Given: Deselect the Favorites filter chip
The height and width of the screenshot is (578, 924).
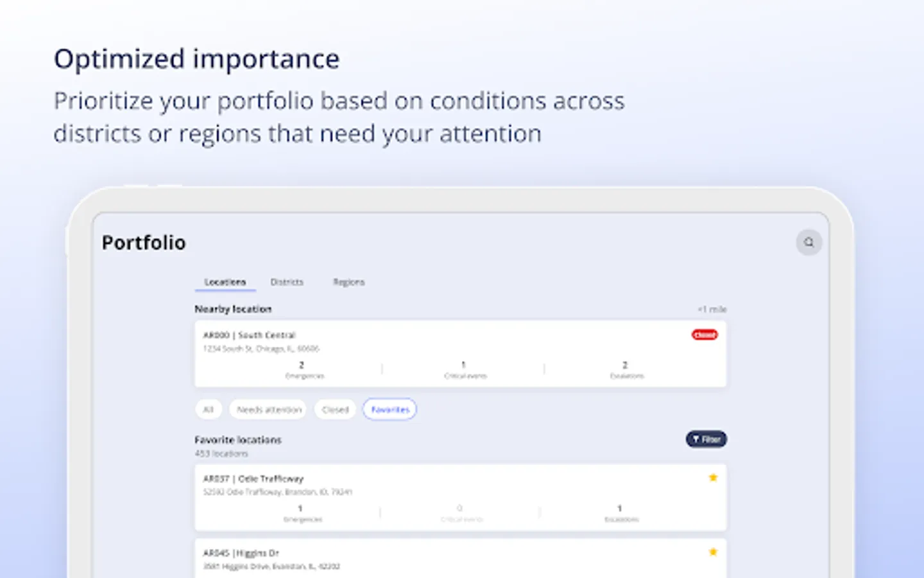Looking at the screenshot, I should (390, 409).
